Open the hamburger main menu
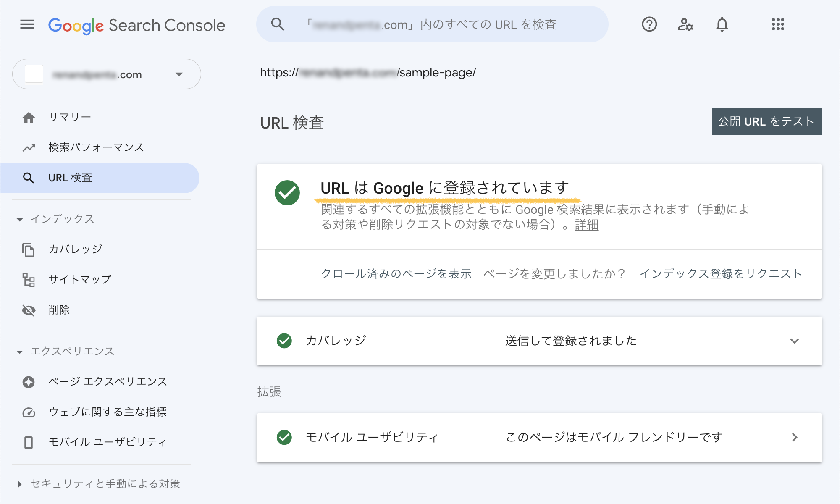The width and height of the screenshot is (840, 504). tap(27, 24)
